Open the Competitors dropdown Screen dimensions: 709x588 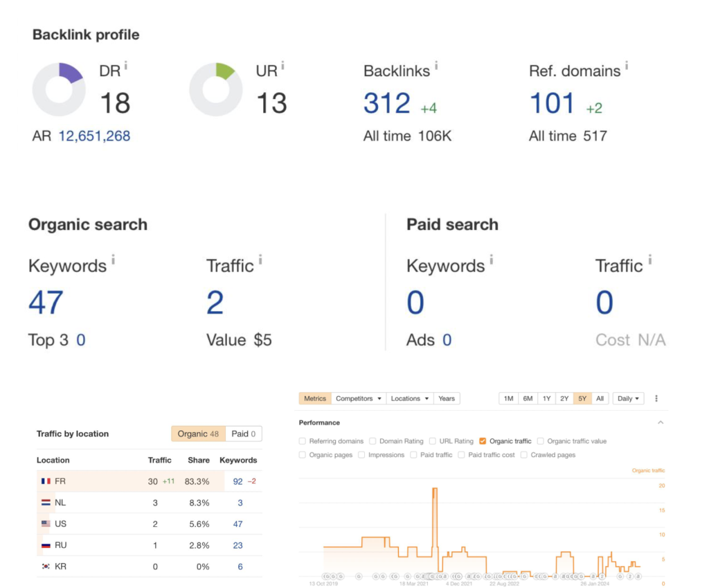[x=359, y=398]
